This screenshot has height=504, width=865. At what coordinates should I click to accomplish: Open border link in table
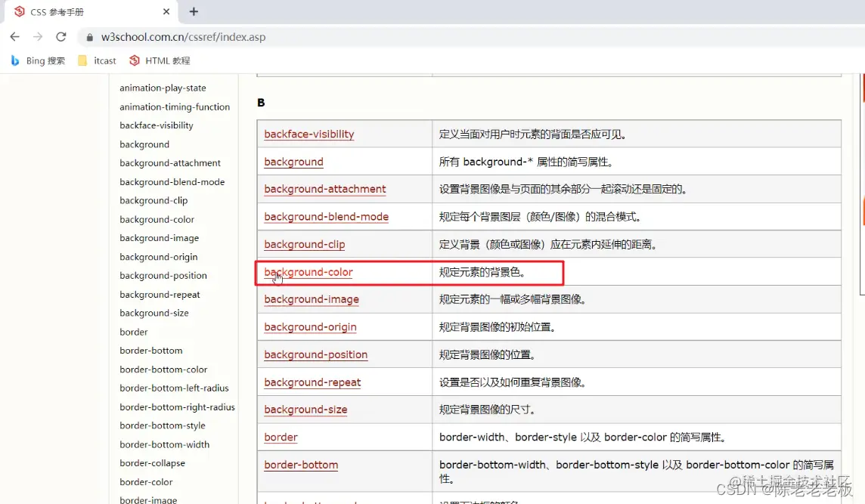coord(281,437)
